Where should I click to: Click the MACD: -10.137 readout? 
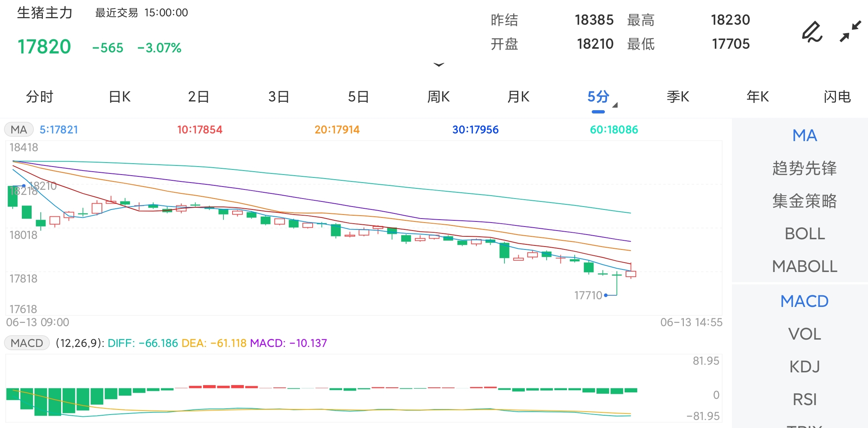pos(289,343)
